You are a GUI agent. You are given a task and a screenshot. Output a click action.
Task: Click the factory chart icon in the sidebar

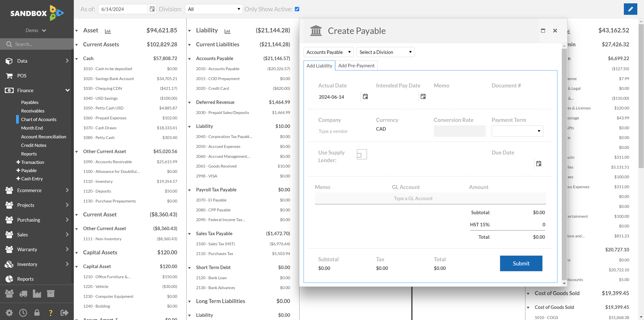point(37,293)
